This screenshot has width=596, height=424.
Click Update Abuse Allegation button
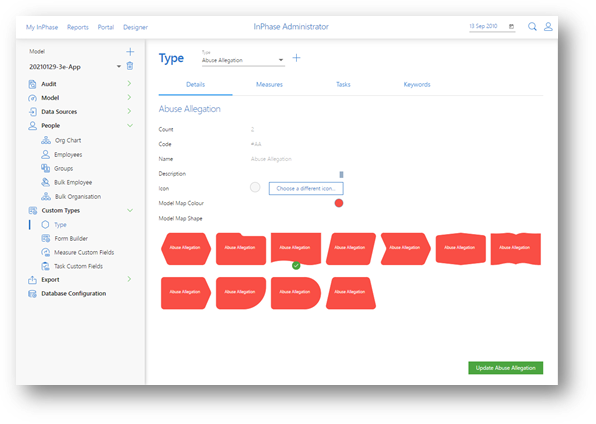click(x=506, y=368)
